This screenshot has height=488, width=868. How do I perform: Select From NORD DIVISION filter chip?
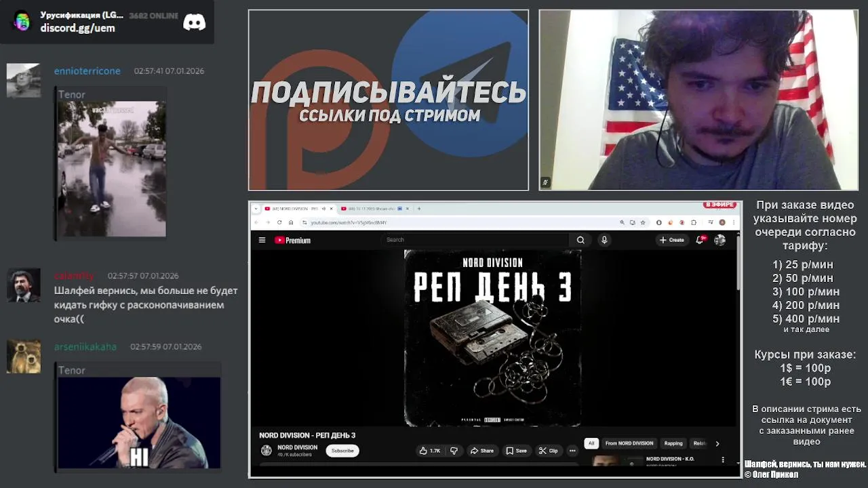point(629,443)
